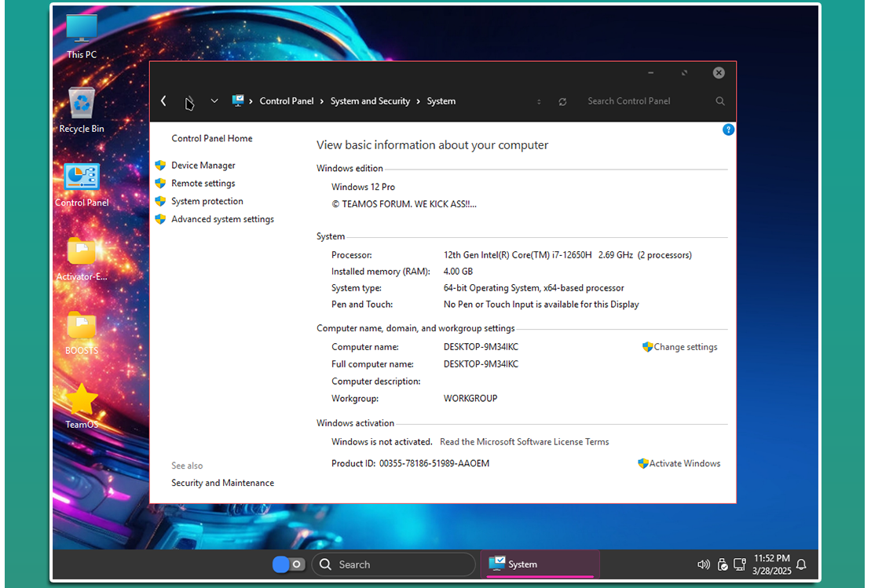The image size is (871, 588).
Task: Expand the chevron after Control Panel breadcrumb
Action: coord(322,101)
